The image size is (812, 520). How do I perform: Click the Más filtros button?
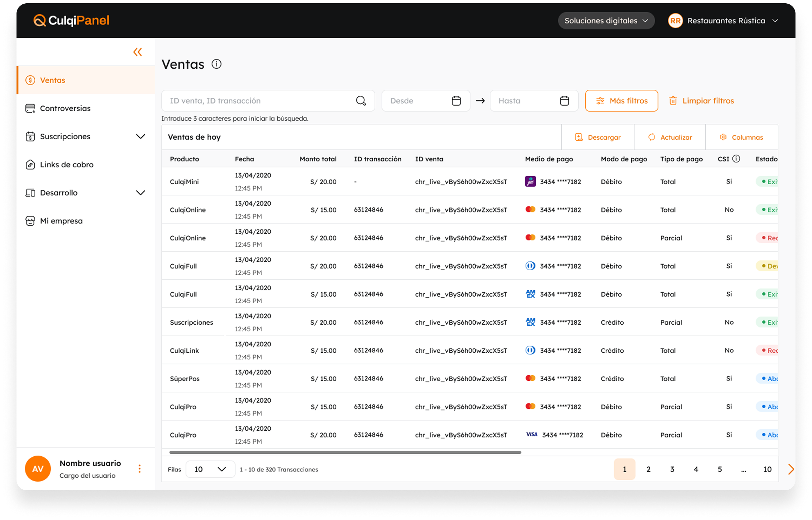[x=621, y=101]
